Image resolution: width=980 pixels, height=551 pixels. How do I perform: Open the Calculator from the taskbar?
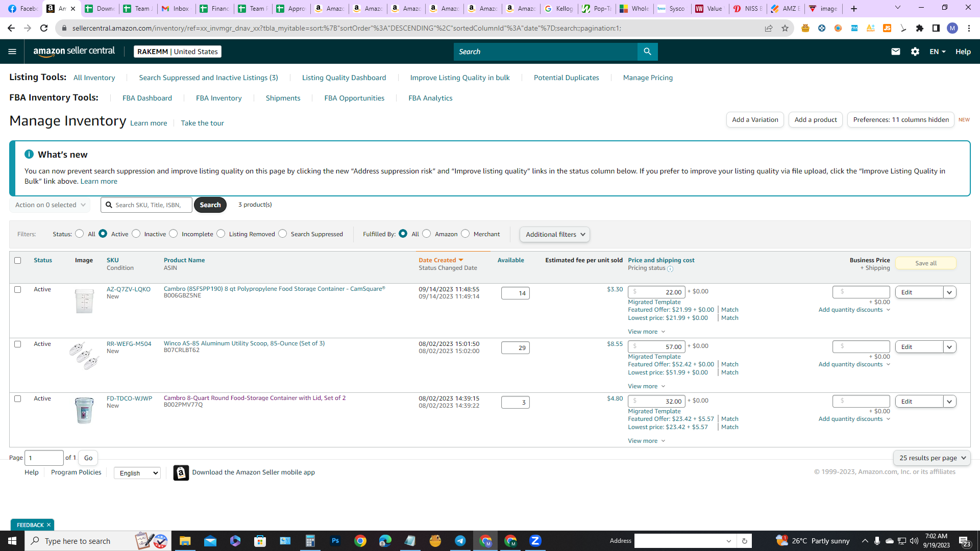click(310, 541)
